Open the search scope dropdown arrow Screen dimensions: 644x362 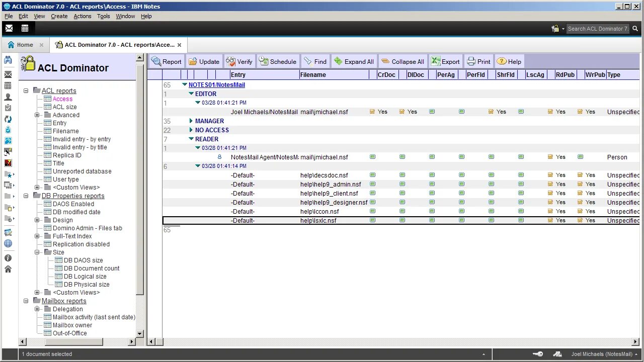[x=563, y=29]
